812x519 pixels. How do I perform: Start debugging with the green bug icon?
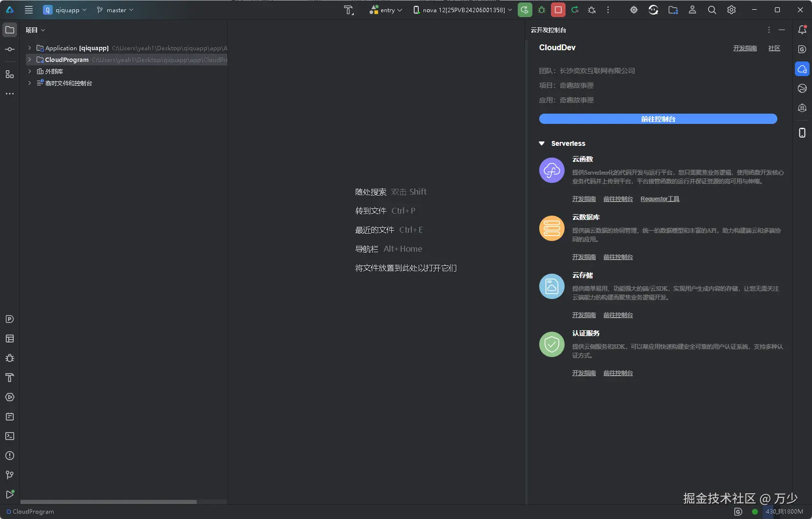pyautogui.click(x=542, y=10)
